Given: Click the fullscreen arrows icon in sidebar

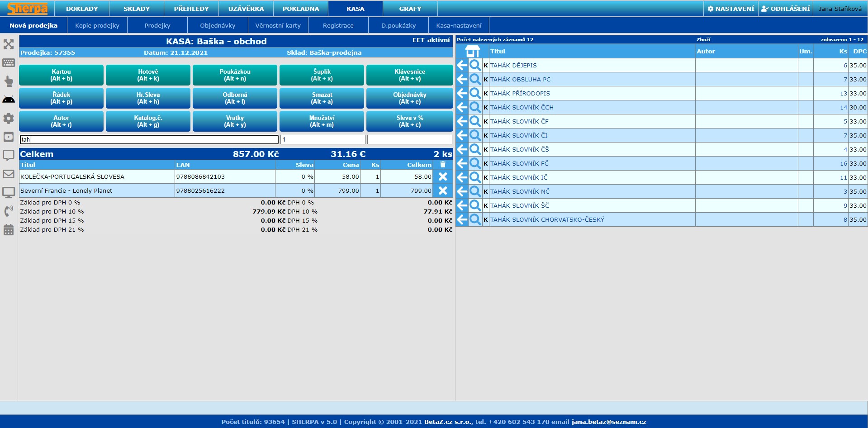Looking at the screenshot, I should coord(9,44).
